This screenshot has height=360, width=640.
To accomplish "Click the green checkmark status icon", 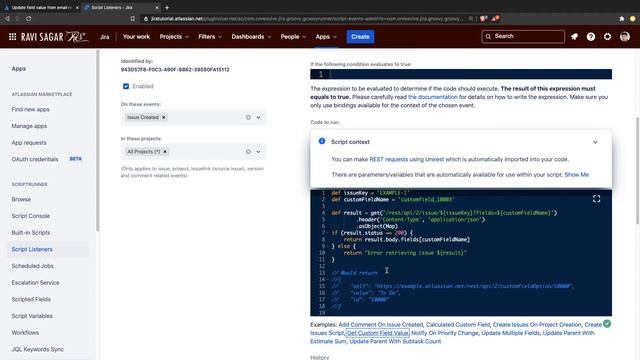I will [607, 324].
